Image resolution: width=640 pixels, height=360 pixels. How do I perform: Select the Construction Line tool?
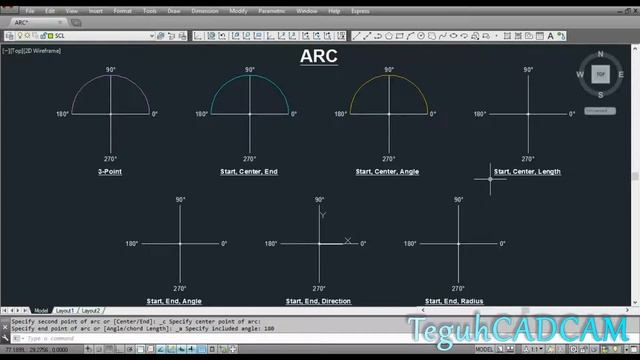[367, 36]
